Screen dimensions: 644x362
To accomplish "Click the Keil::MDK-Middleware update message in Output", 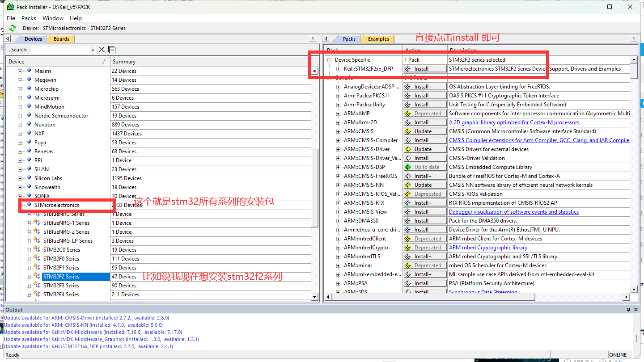I will 93,332.
